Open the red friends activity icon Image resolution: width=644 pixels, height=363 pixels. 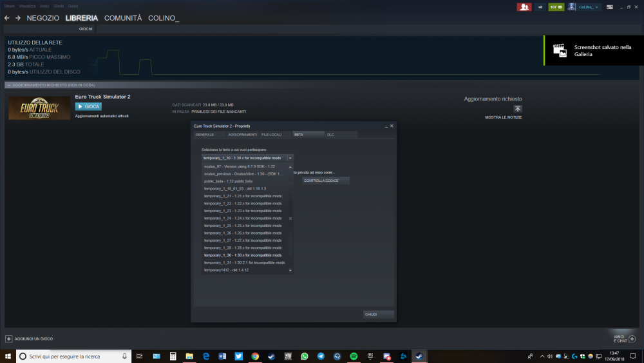tap(524, 7)
